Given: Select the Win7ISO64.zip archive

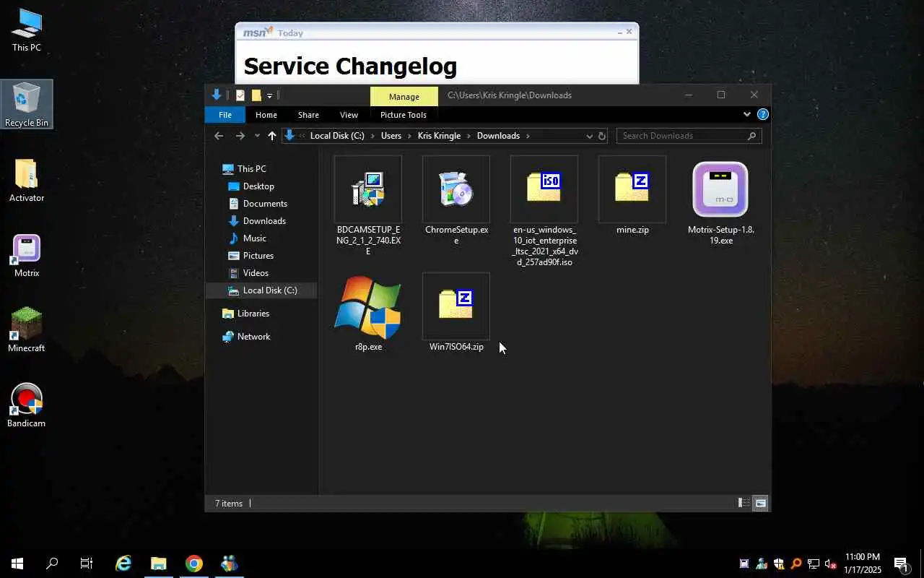Looking at the screenshot, I should (456, 312).
